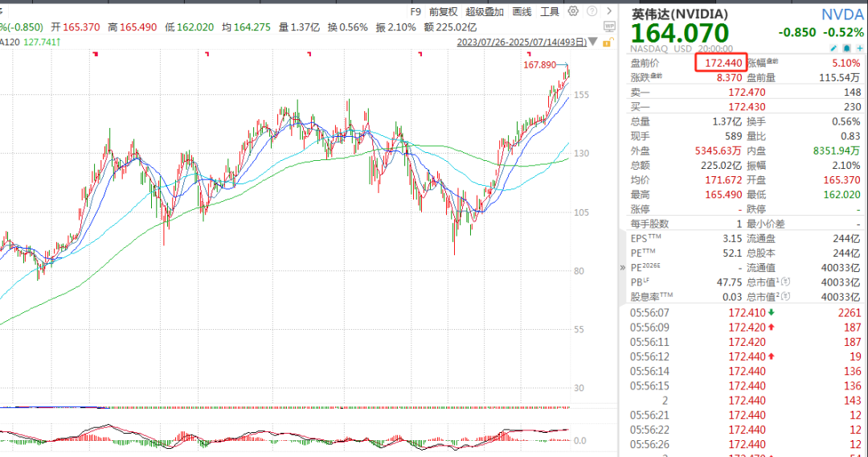Click the 超级叠加 overlay button

coord(485,12)
